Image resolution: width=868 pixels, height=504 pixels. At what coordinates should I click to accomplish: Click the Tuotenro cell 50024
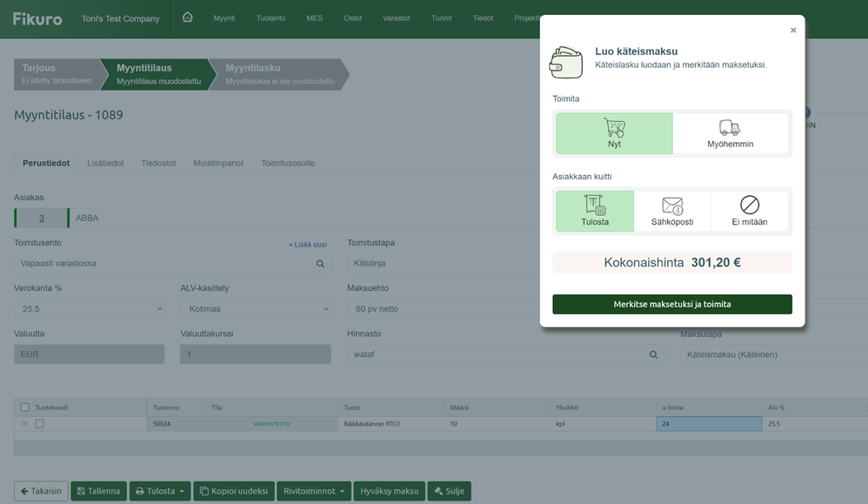tap(176, 424)
